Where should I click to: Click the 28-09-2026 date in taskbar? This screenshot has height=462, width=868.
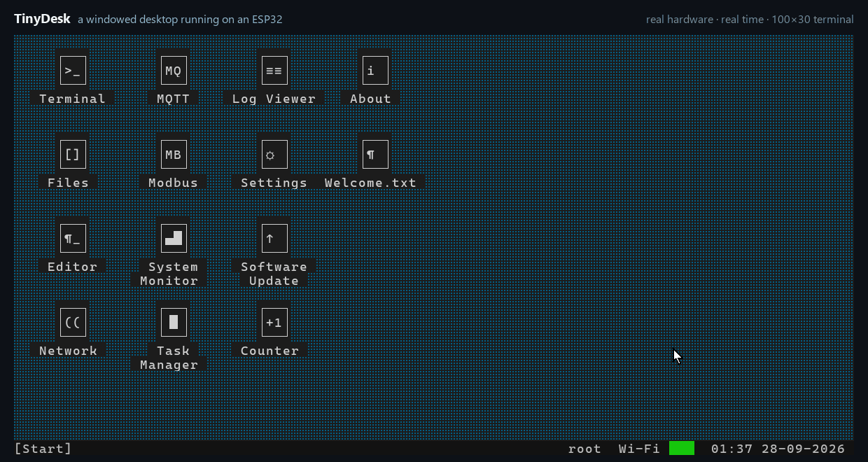[803, 449]
